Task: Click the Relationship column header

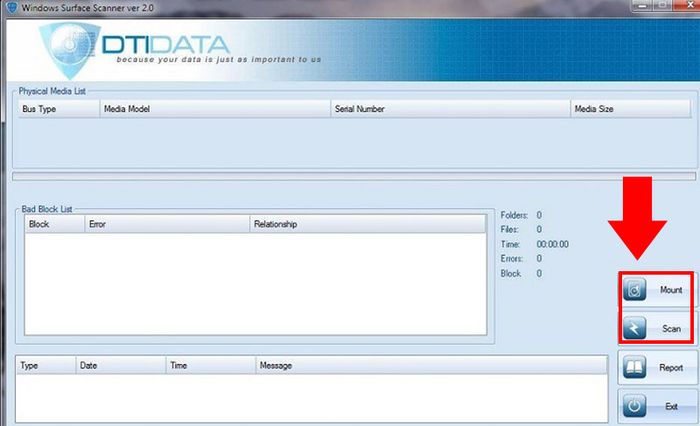Action: point(368,224)
